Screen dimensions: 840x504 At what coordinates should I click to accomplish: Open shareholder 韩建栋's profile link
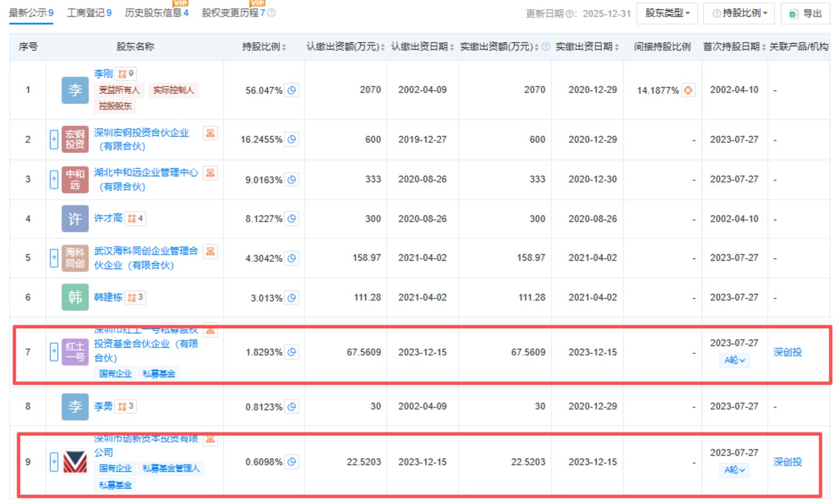[x=108, y=297]
